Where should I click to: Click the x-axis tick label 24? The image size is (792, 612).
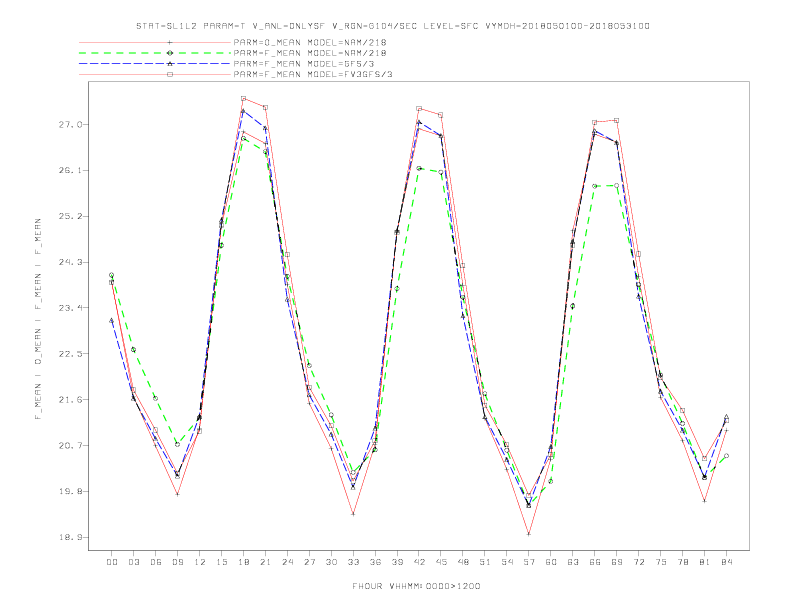[287, 562]
